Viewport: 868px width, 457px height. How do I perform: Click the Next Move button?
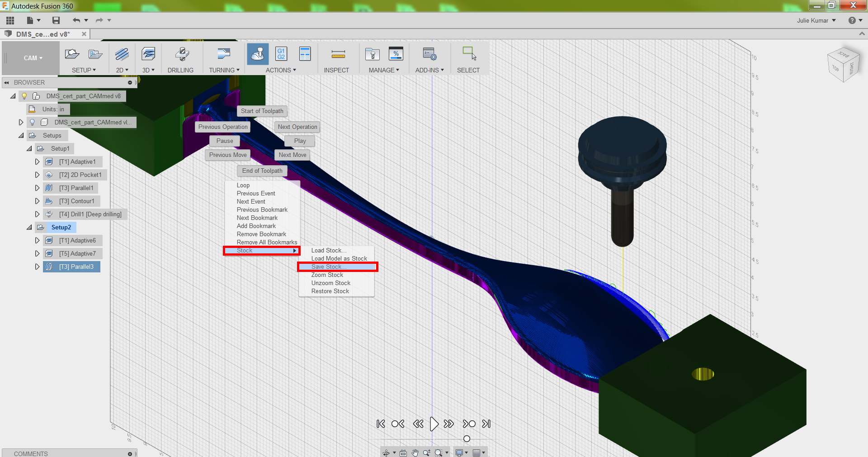point(292,155)
